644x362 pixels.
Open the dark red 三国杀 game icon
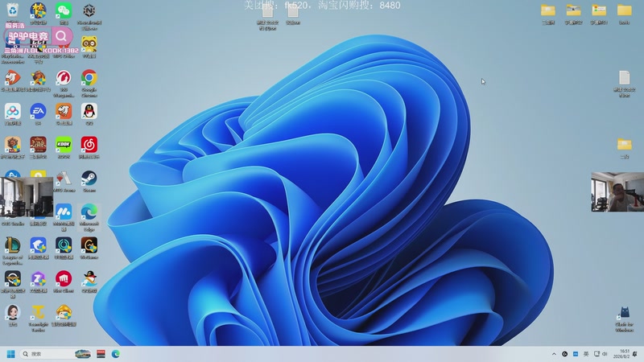click(38, 145)
